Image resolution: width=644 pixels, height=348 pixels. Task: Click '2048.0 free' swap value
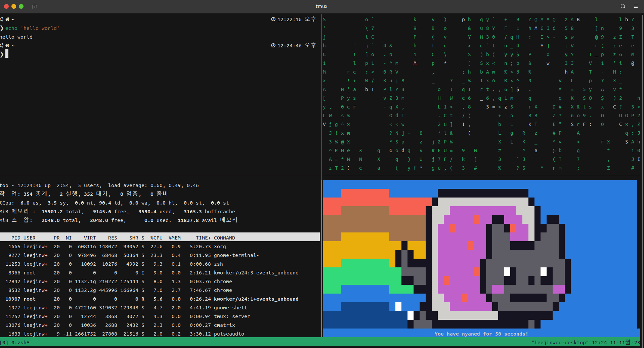coord(106,220)
